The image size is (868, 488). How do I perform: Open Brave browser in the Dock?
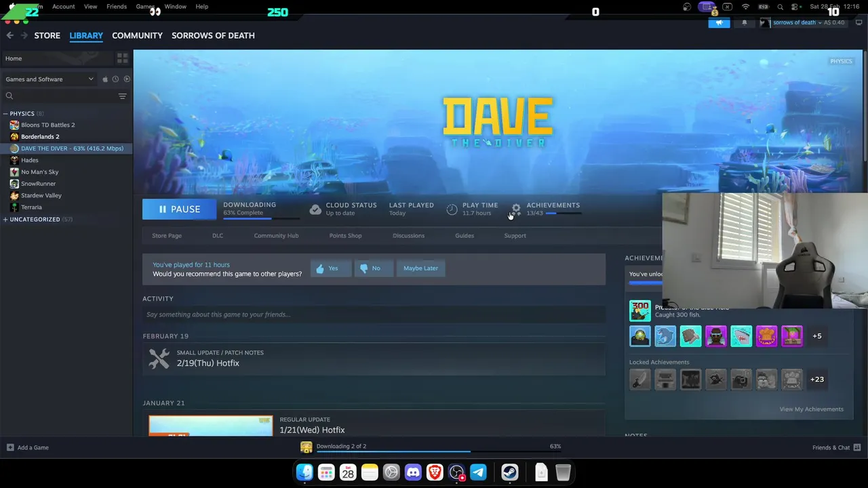[x=435, y=472]
